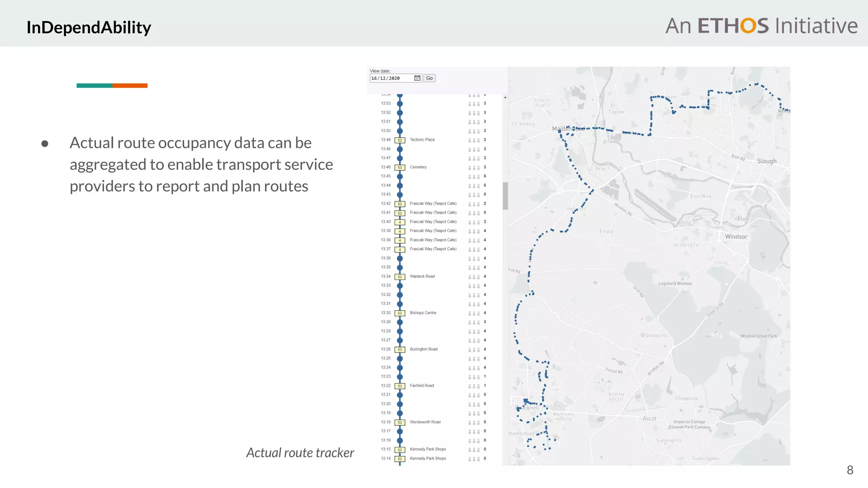868x488 pixels.
Task: Click route 4 badge at 13:40 stop
Action: 400,222
